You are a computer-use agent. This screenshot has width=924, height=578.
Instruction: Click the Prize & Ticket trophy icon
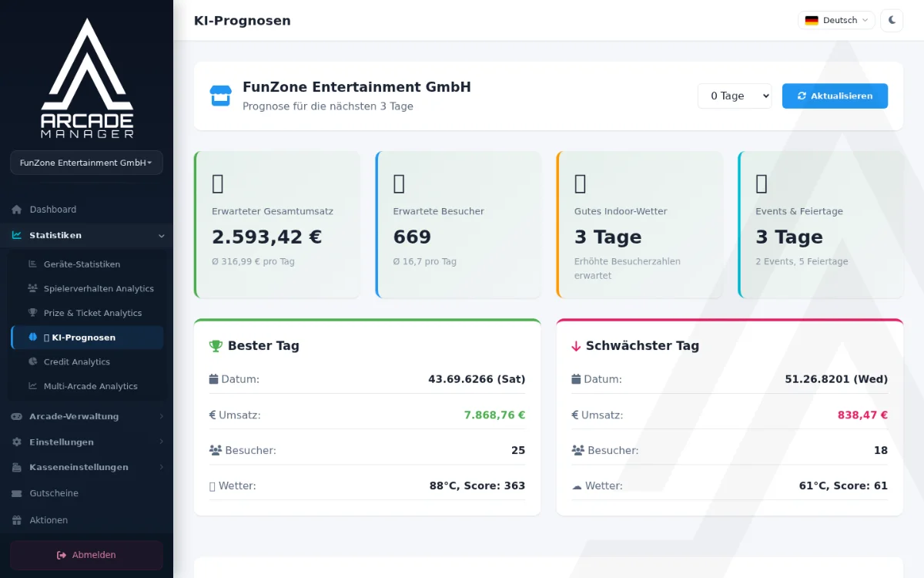point(32,313)
